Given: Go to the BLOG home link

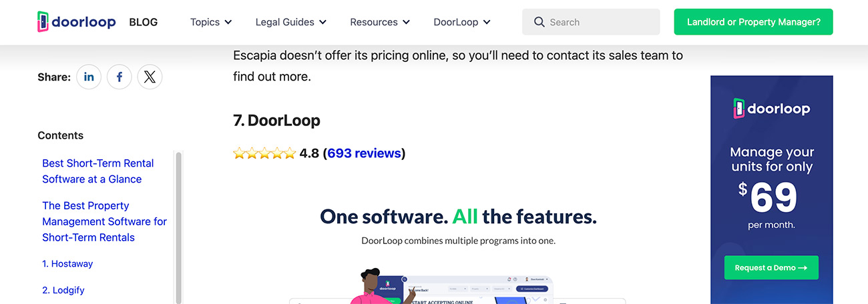Looking at the screenshot, I should point(144,22).
